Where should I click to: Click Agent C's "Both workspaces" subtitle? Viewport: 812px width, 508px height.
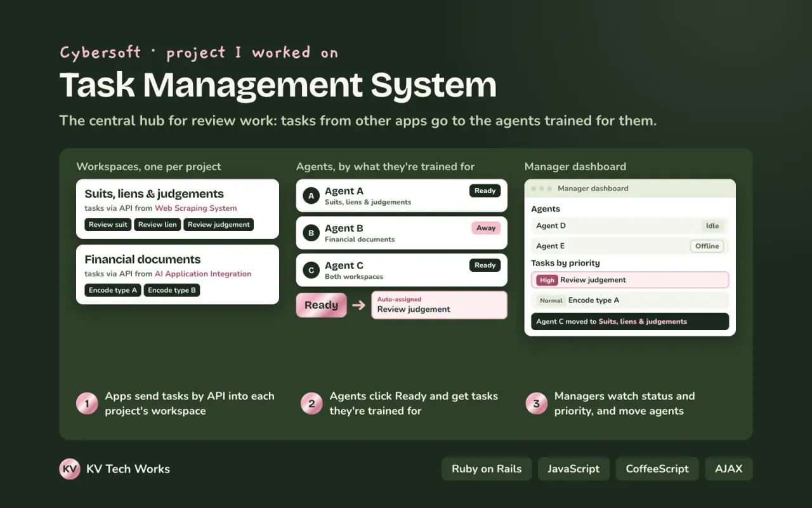(x=354, y=277)
